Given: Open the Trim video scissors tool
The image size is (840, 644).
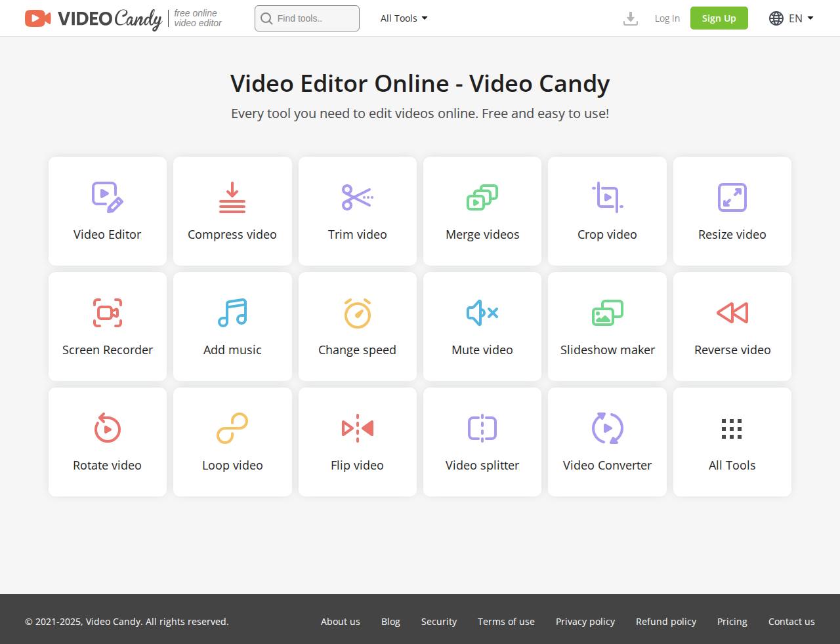Looking at the screenshot, I should 357,197.
